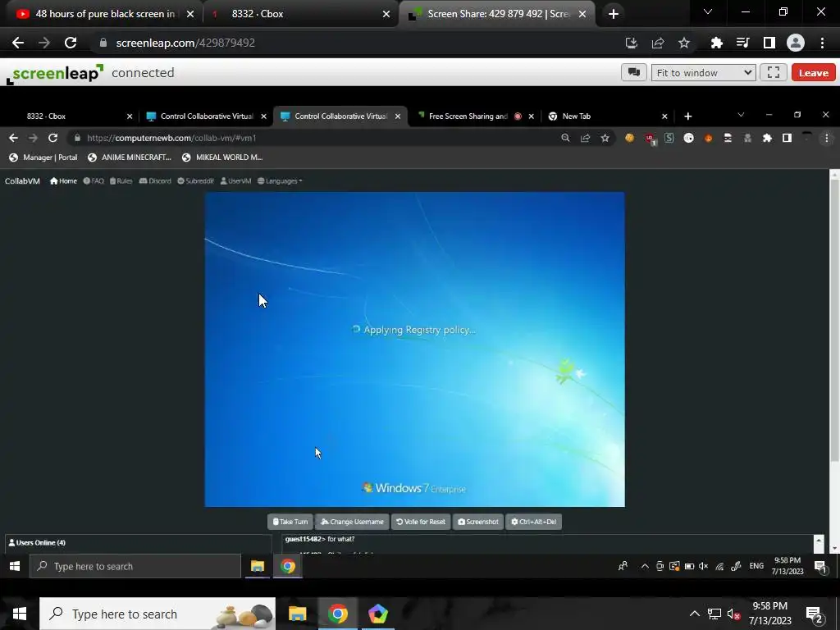Open Chrome on the host taskbar
The height and width of the screenshot is (630, 840).
pos(337,614)
